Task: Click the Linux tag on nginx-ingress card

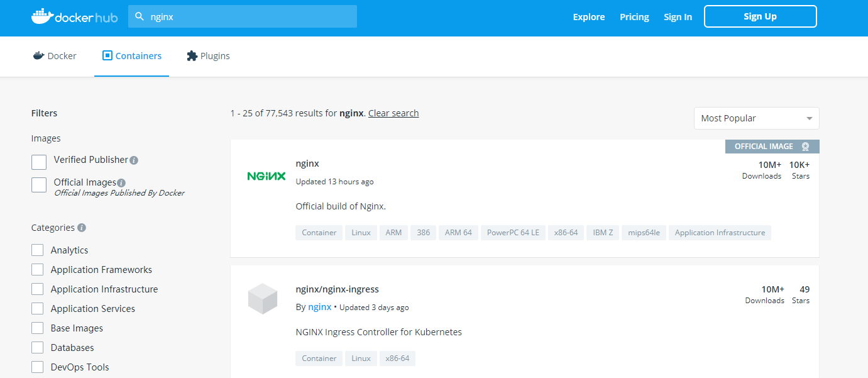Action: pyautogui.click(x=361, y=359)
